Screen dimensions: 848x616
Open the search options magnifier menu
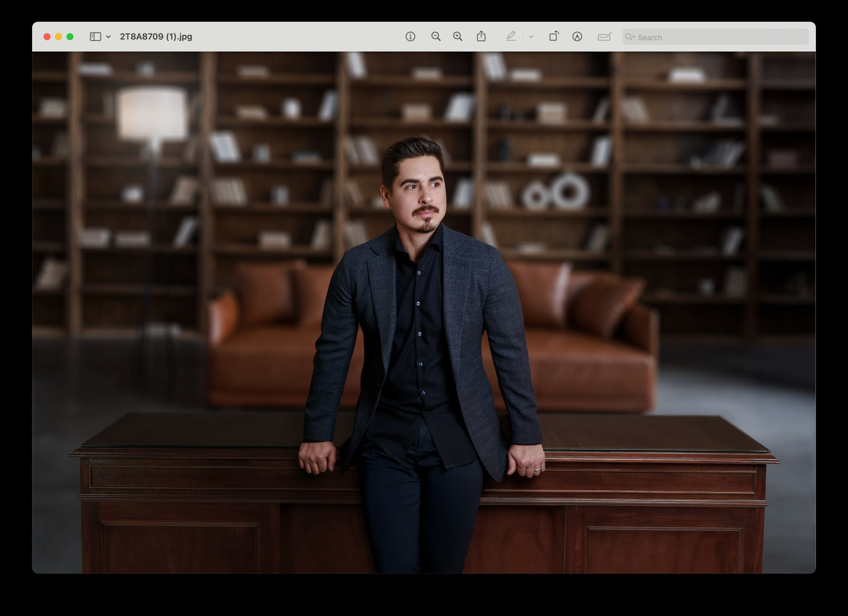click(630, 37)
